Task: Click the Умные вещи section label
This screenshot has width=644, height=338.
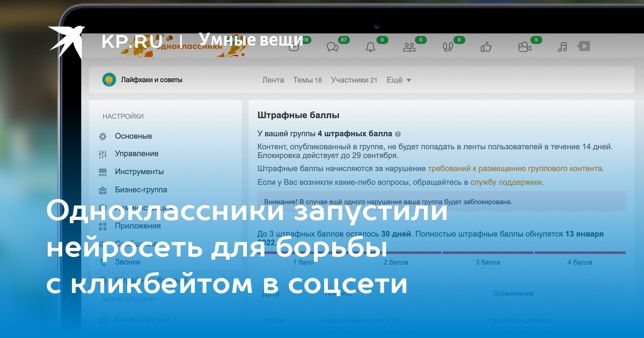Action: 251,40
